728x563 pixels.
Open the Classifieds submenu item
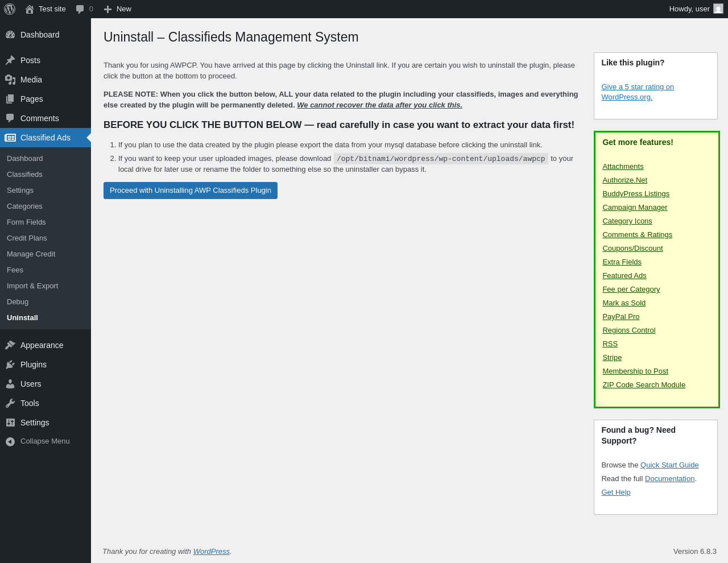45,175
